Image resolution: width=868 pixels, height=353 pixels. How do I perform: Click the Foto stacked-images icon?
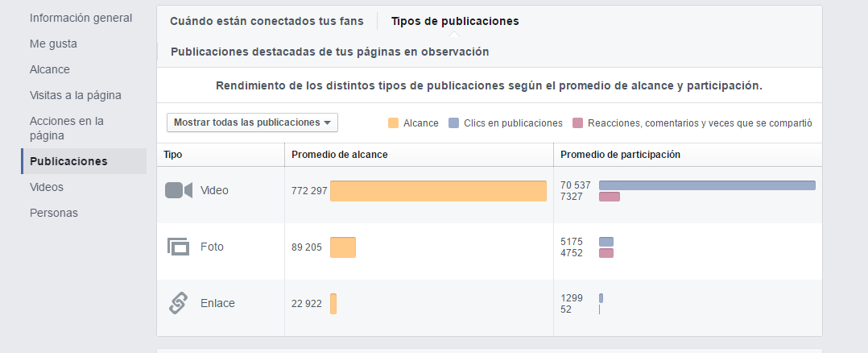click(178, 247)
